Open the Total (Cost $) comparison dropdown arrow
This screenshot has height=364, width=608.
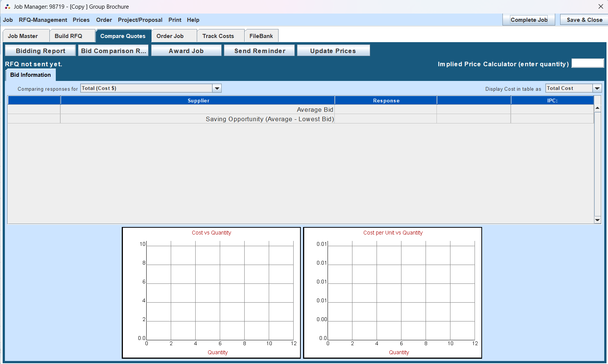tap(217, 88)
